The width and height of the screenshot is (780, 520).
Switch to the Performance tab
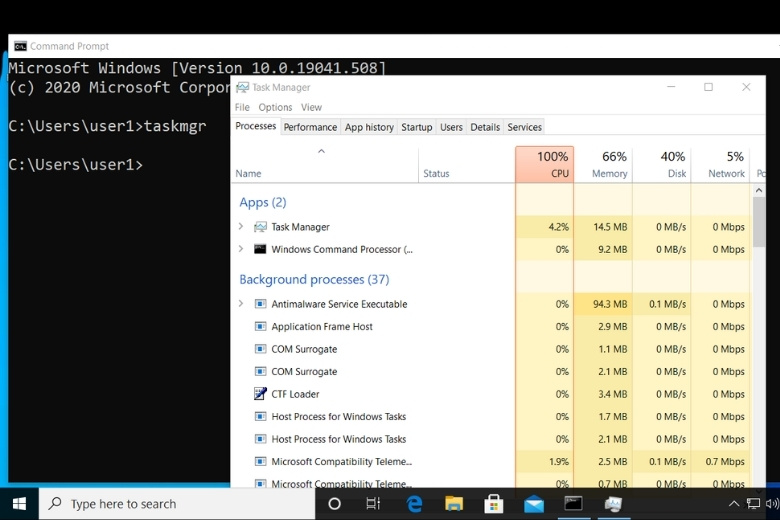(x=310, y=127)
